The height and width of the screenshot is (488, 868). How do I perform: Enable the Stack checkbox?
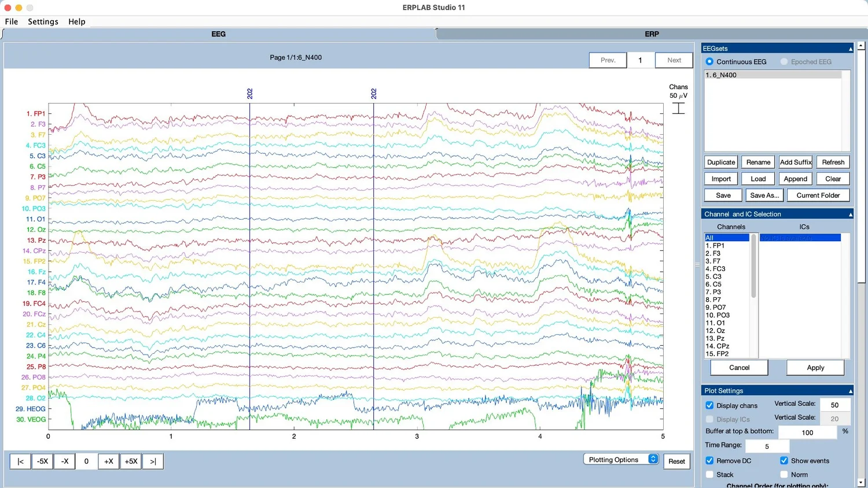(709, 475)
